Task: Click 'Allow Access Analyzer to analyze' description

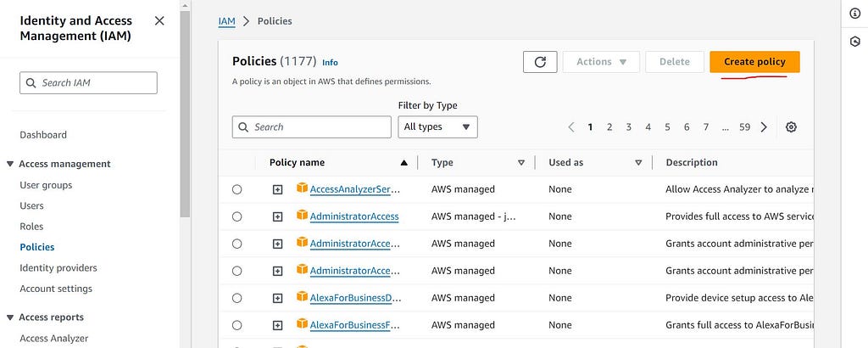Action: (x=739, y=189)
